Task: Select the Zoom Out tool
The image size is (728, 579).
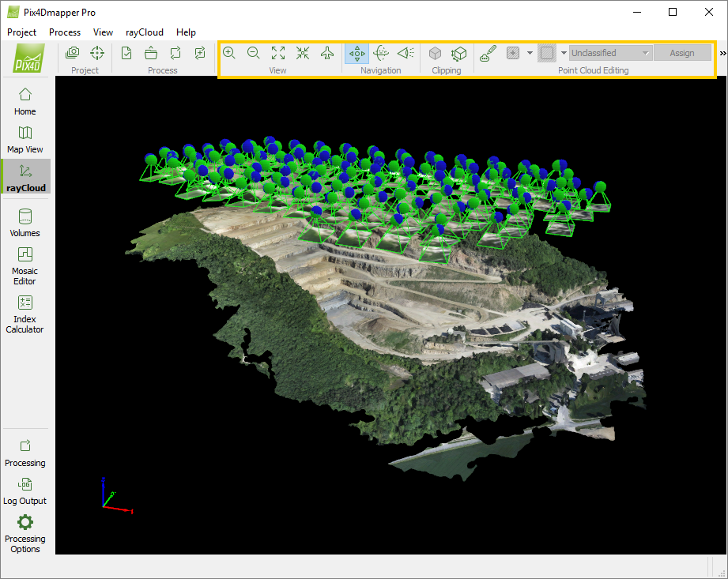Action: point(253,52)
